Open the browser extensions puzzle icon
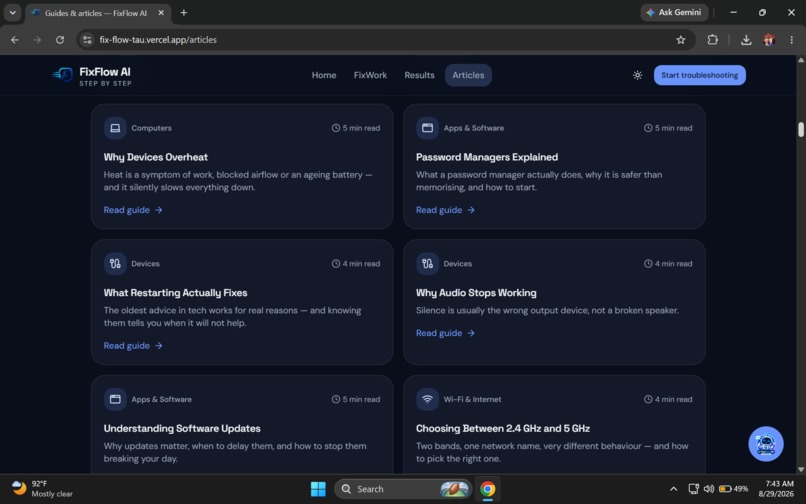The height and width of the screenshot is (504, 806). point(712,40)
